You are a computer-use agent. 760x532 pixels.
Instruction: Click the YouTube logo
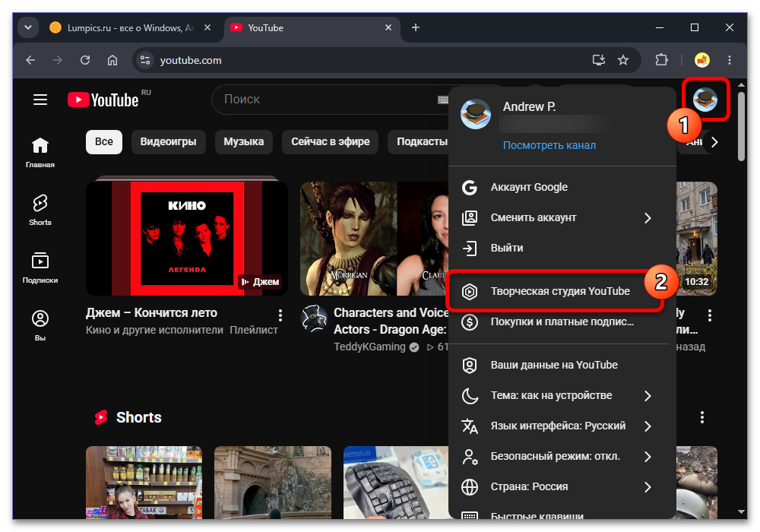(x=103, y=100)
